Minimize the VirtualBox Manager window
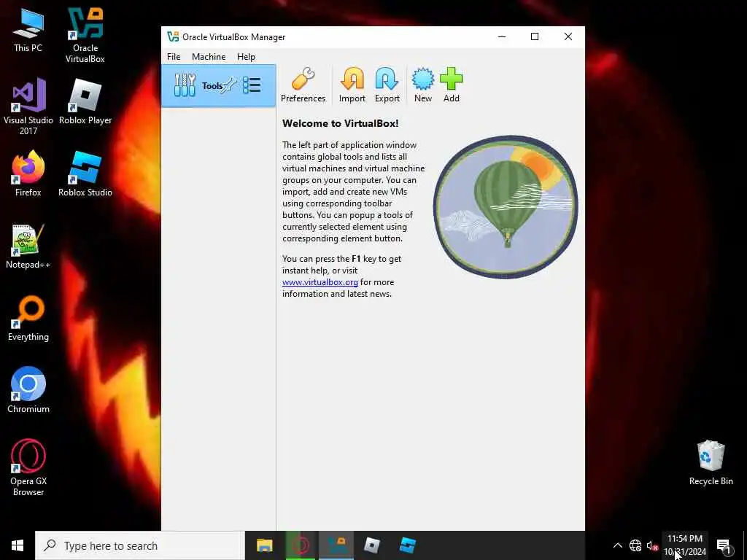Image resolution: width=747 pixels, height=560 pixels. coord(502,36)
